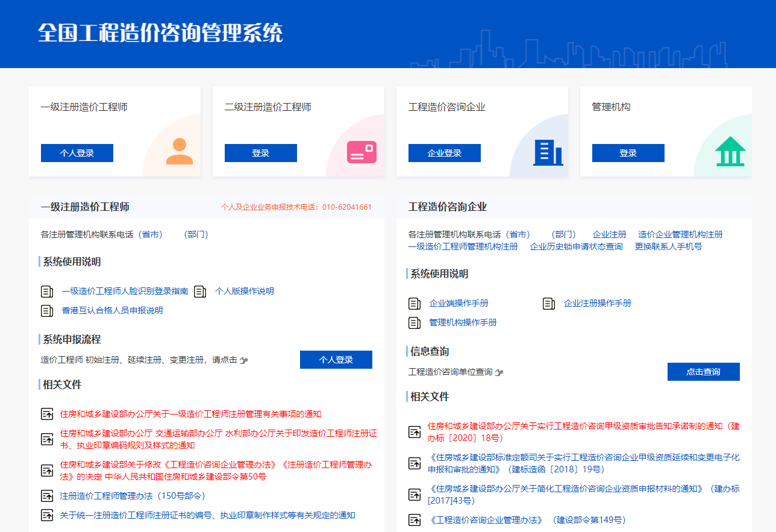This screenshot has width=776, height=532.
Task: Click file icon beside 工程造价咨询企业管理办法
Action: (415, 520)
